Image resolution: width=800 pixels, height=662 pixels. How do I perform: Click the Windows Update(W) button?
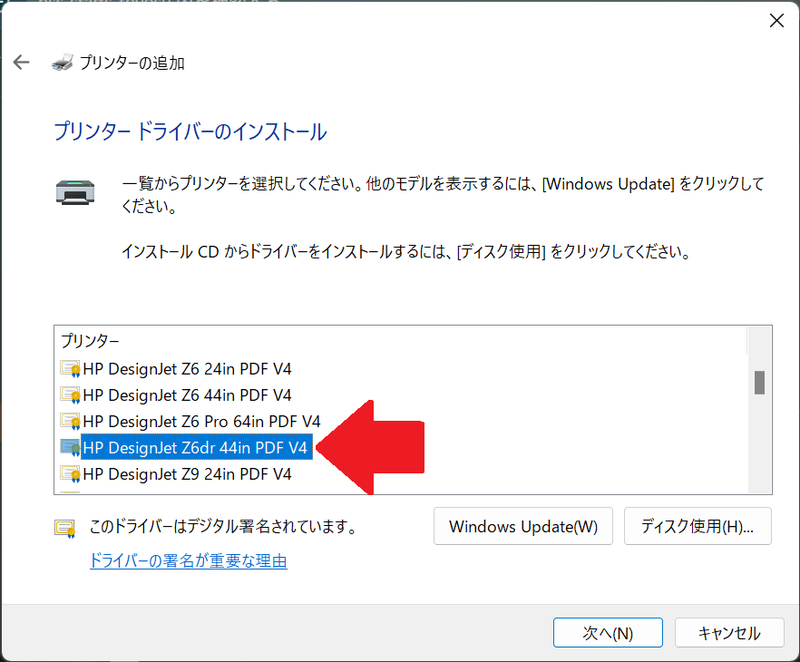pyautogui.click(x=523, y=526)
